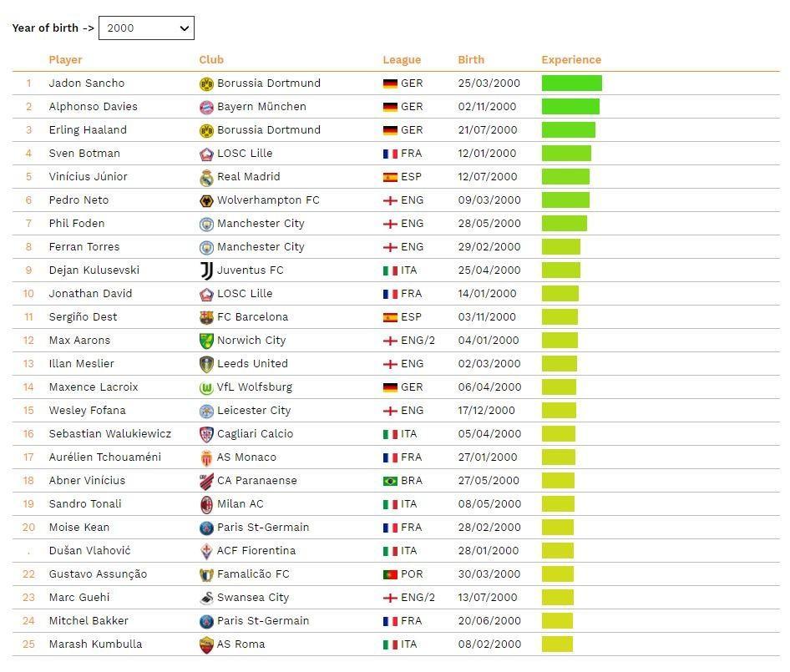Sort by the Player column header

[65, 59]
